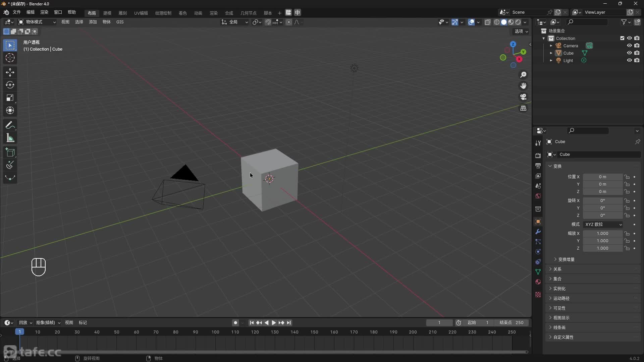Switch to the 几何节点 workspace tab
This screenshot has width=644, height=362.
coord(248,13)
